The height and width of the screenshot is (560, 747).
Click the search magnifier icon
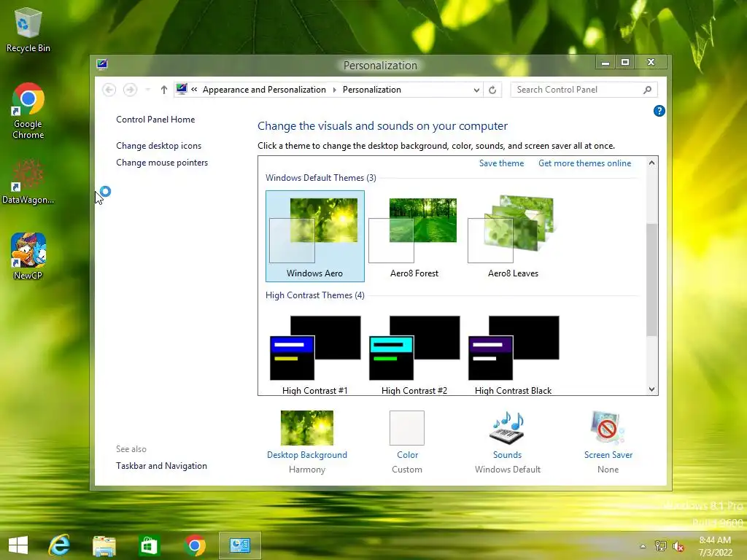[647, 90]
